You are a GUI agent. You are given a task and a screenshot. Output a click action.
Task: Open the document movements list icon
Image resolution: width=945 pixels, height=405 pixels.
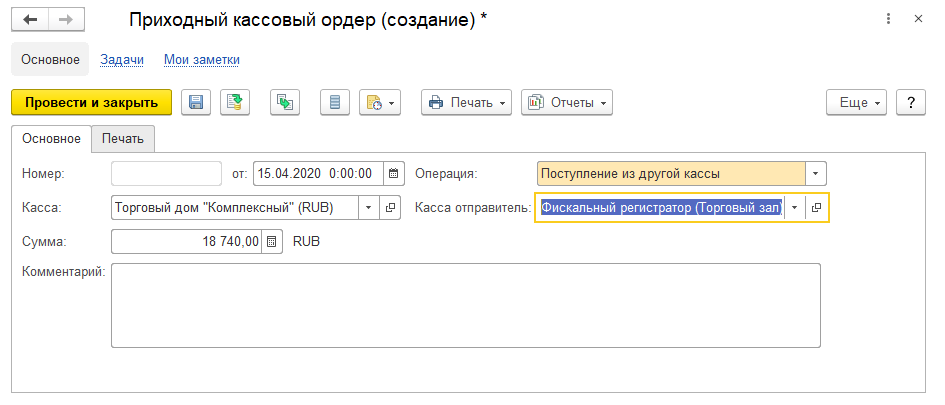(x=335, y=102)
